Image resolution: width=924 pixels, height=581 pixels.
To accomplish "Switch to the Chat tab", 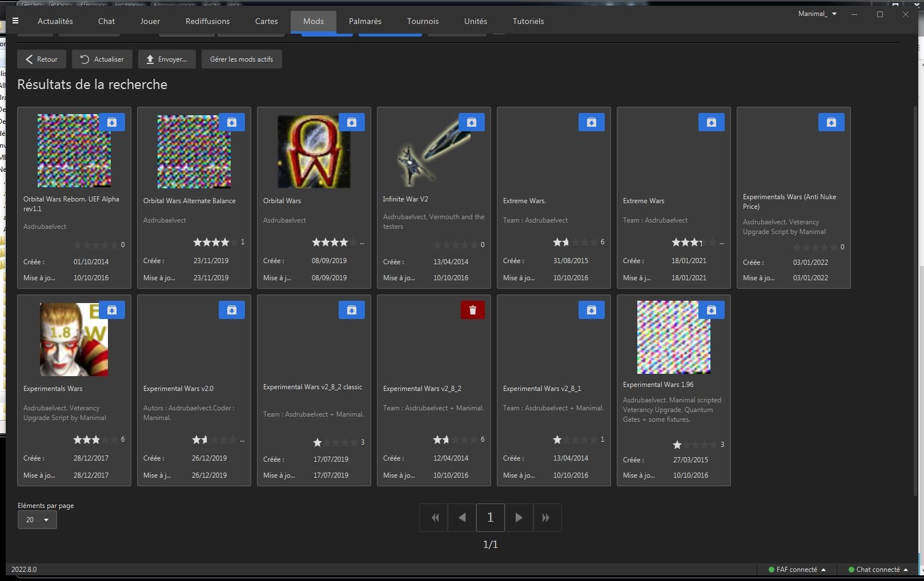I will [x=106, y=21].
